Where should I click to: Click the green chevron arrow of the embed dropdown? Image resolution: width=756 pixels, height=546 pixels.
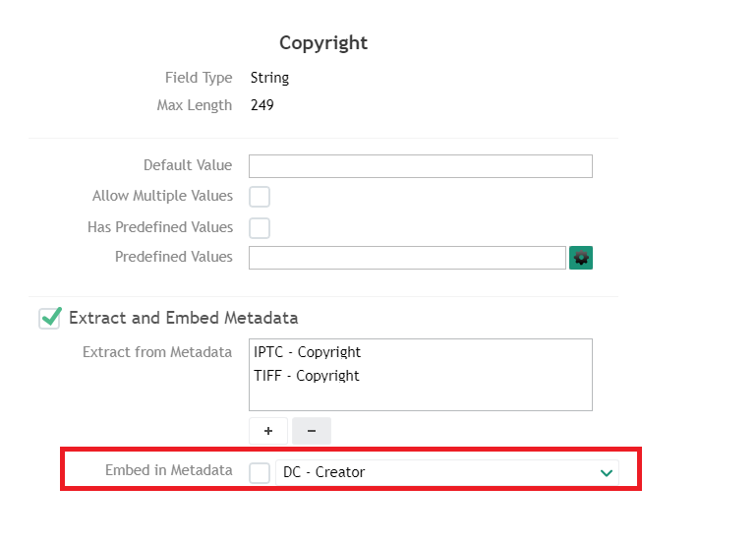pos(607,473)
